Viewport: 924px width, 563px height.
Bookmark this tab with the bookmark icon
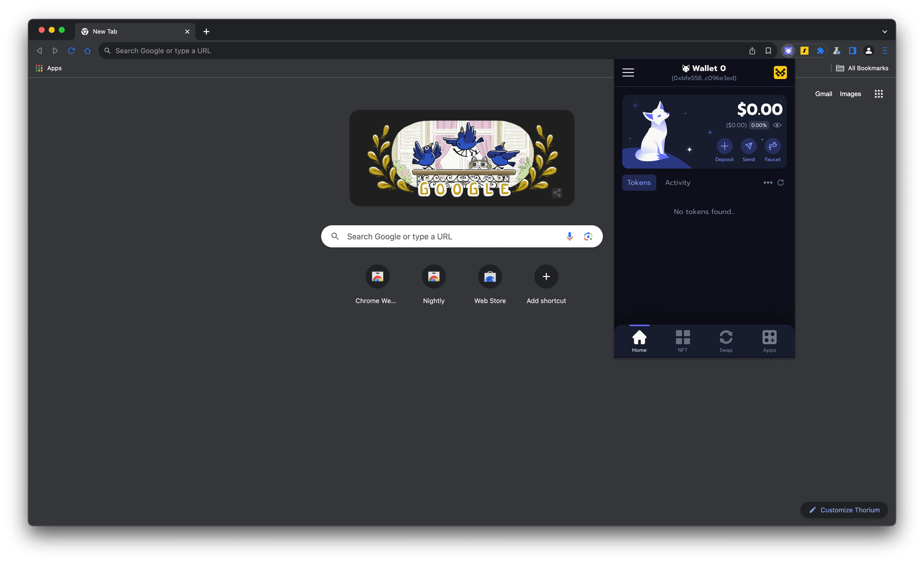click(x=768, y=51)
